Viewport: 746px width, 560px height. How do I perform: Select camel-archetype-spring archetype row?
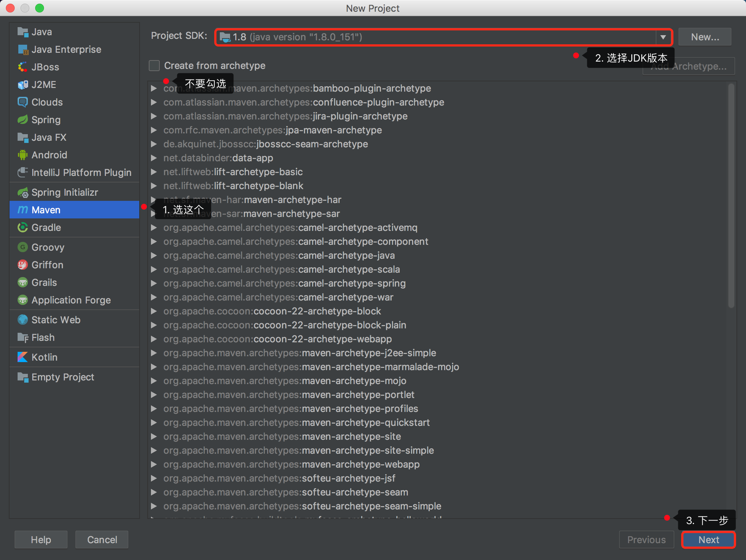438,283
